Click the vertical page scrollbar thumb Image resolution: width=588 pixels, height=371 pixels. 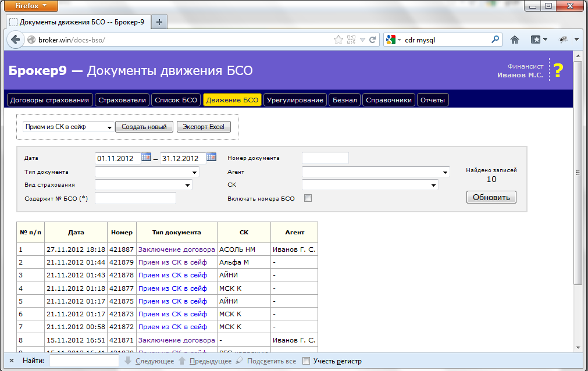(x=578, y=173)
